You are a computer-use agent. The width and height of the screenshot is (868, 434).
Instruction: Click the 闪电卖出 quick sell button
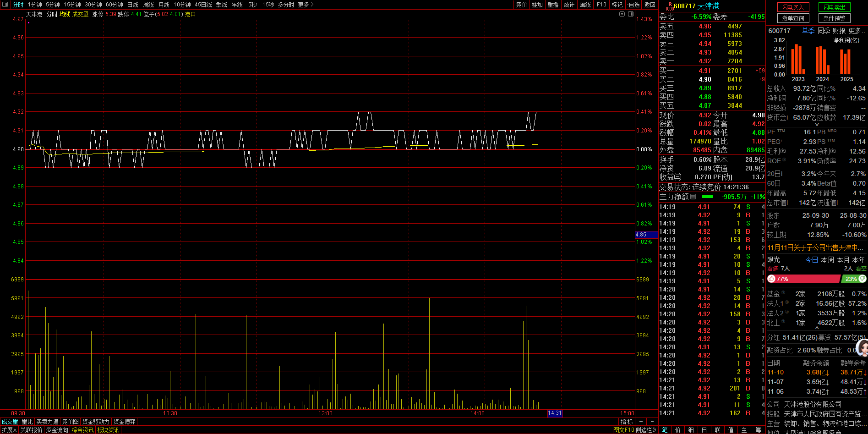(x=835, y=7)
